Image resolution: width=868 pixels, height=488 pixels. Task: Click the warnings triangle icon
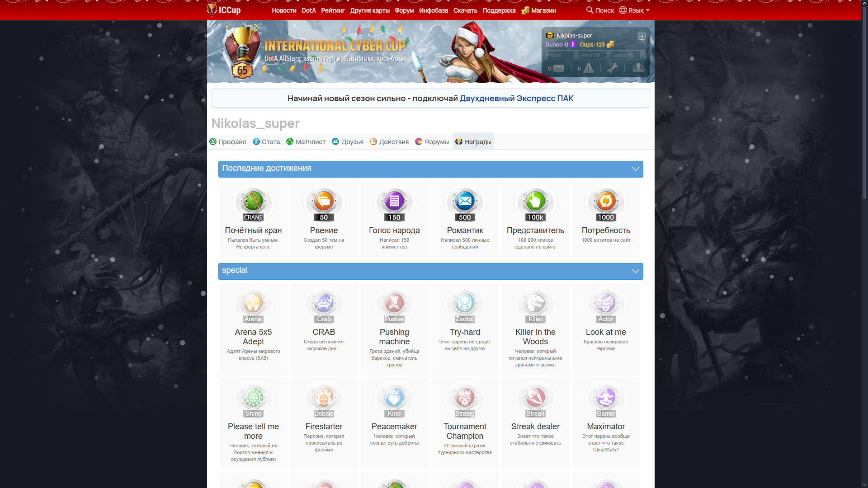tap(588, 68)
